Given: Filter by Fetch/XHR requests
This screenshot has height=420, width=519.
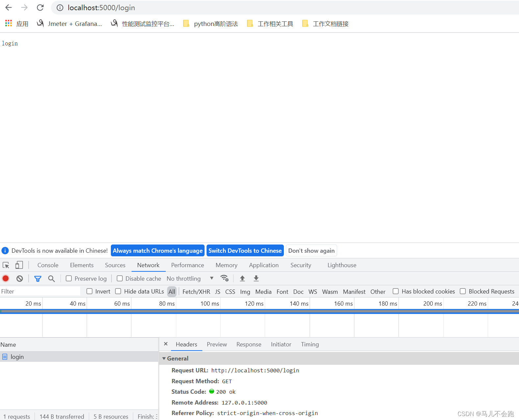Looking at the screenshot, I should [196, 292].
